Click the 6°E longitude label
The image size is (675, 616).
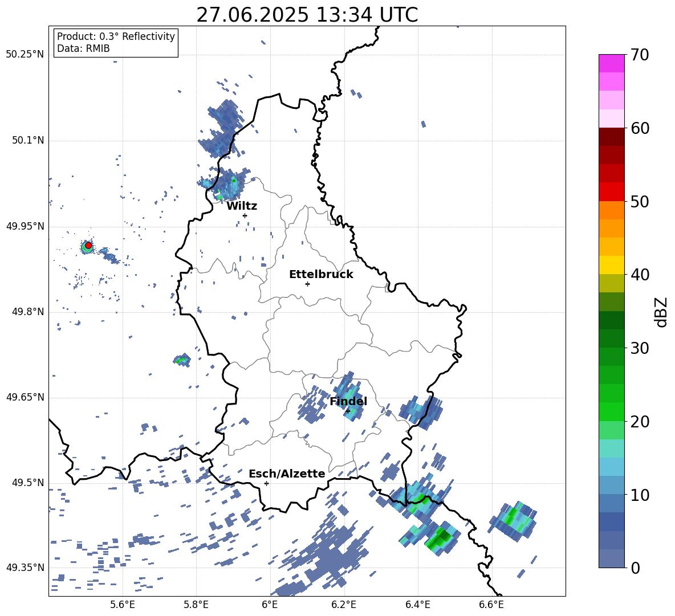coord(270,605)
